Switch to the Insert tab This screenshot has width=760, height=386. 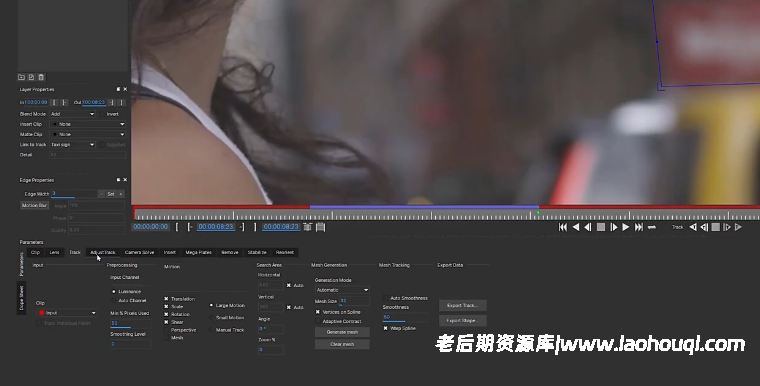pyautogui.click(x=170, y=252)
